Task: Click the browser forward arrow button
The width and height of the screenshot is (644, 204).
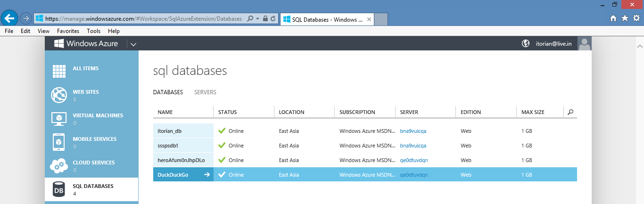Action: click(x=26, y=19)
